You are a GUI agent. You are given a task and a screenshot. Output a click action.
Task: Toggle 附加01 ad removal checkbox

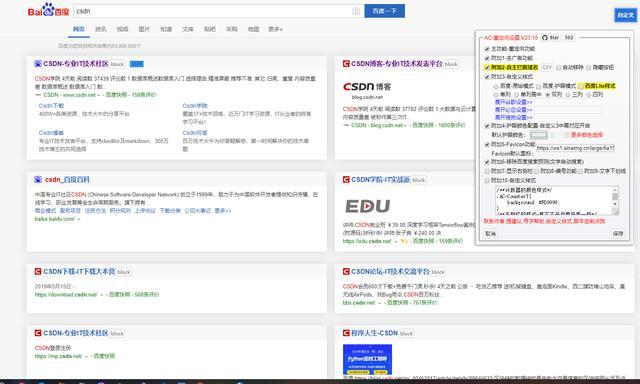[x=487, y=58]
